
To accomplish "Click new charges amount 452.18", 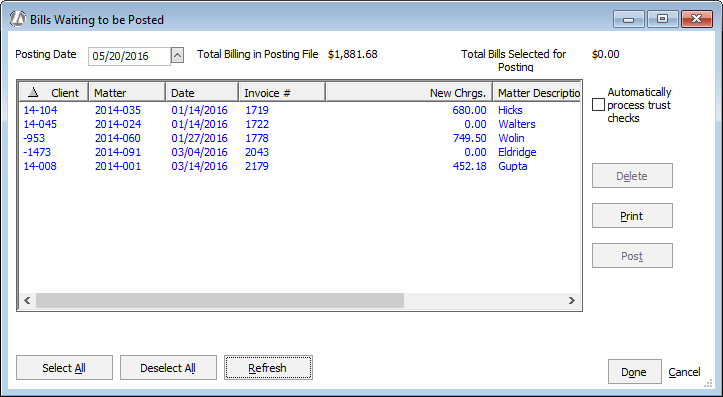I will [469, 166].
